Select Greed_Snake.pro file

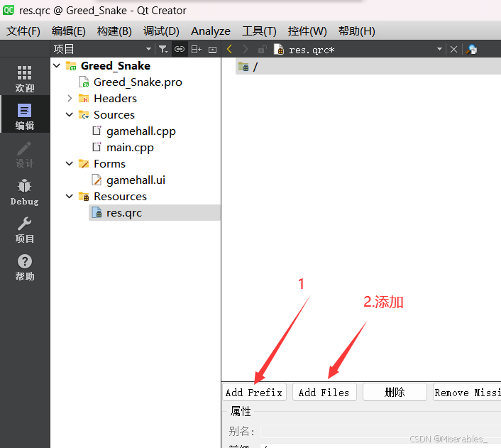tap(138, 82)
